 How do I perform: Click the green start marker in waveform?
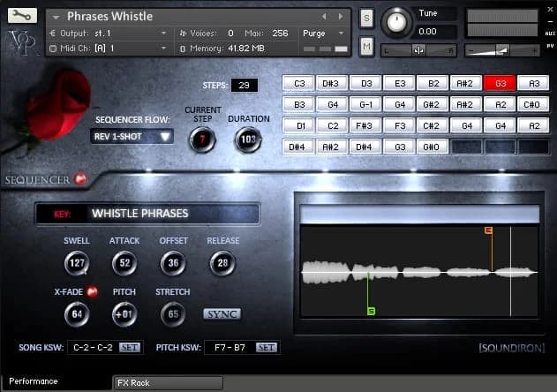click(x=371, y=311)
